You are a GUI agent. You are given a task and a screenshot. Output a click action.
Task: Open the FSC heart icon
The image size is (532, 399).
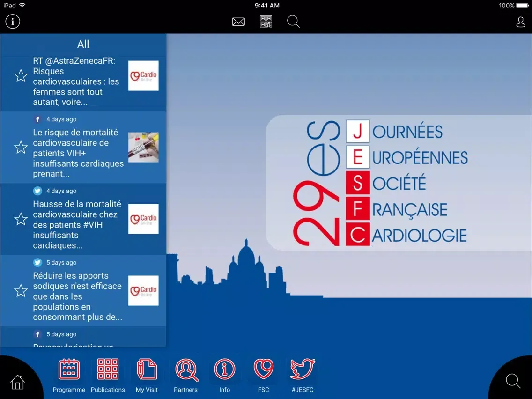[x=264, y=369]
